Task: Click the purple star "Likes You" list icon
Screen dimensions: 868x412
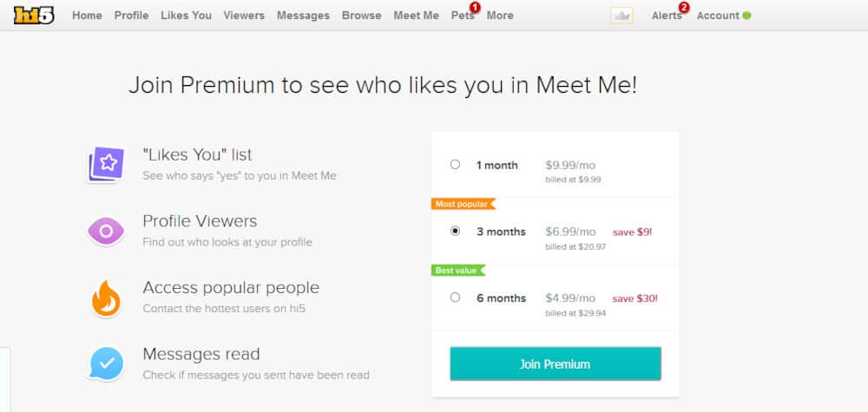Action: click(106, 164)
